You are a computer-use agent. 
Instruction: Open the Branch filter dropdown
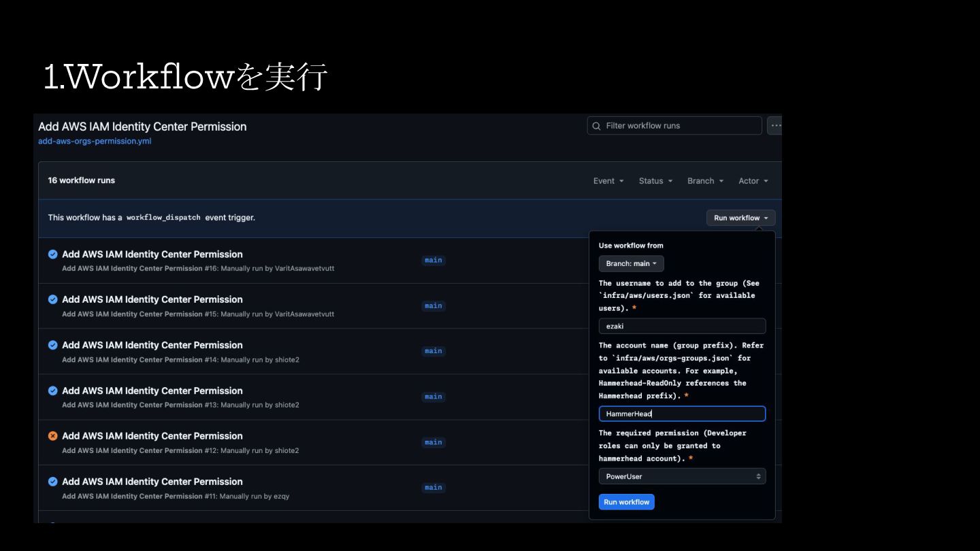[705, 181]
